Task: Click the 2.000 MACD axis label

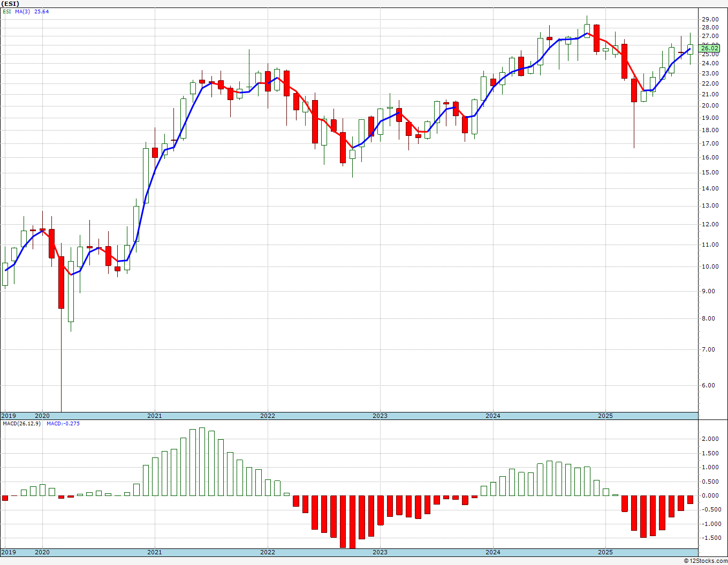Action: coord(710,439)
